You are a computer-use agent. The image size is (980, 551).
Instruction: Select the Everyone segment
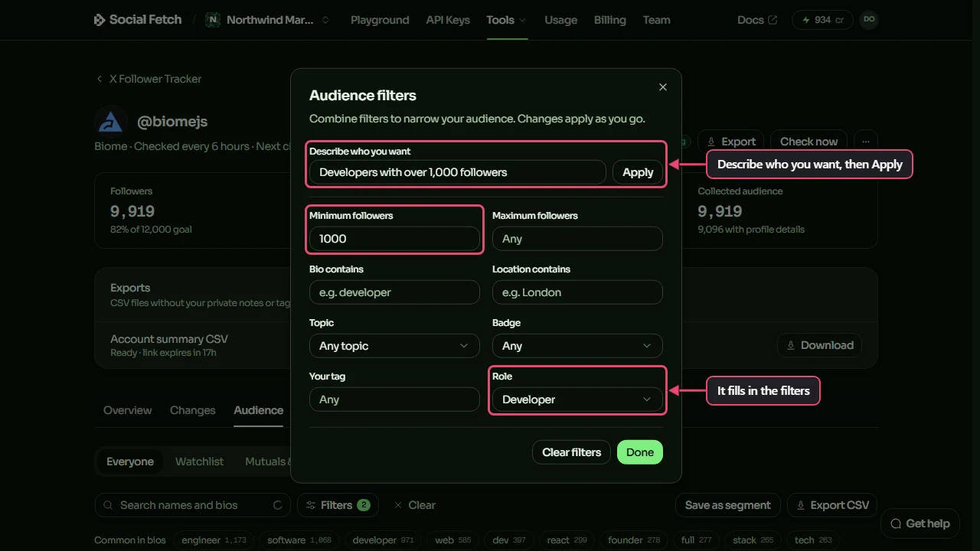[x=130, y=461]
